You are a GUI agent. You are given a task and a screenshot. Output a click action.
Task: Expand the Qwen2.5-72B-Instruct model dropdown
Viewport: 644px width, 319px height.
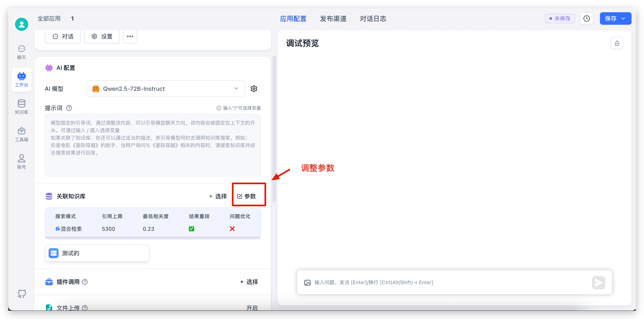coord(166,89)
